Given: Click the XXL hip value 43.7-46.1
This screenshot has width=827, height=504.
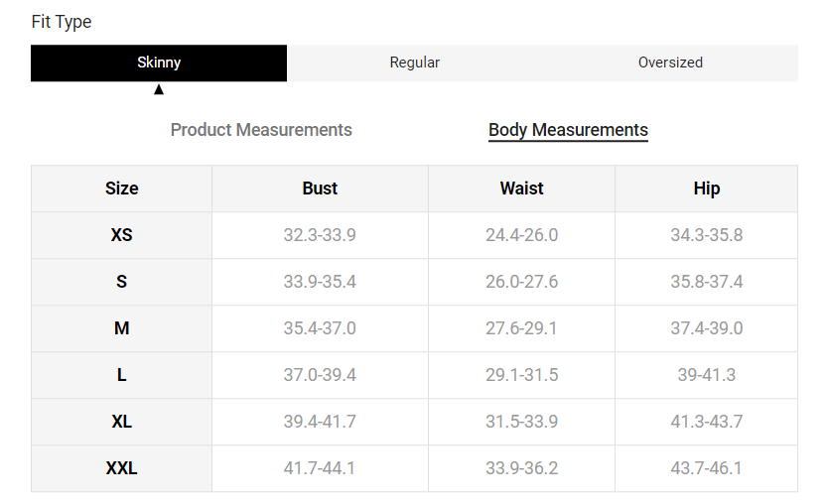Looking at the screenshot, I should [x=706, y=468].
